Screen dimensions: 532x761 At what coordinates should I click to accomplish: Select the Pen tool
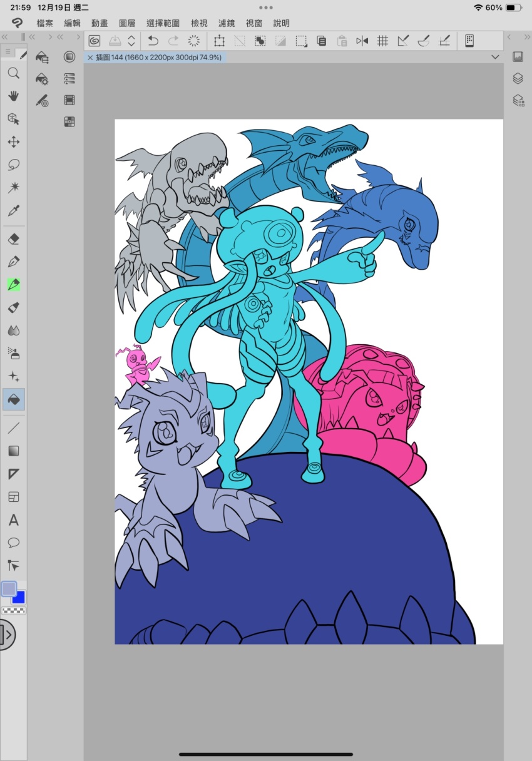[13, 262]
